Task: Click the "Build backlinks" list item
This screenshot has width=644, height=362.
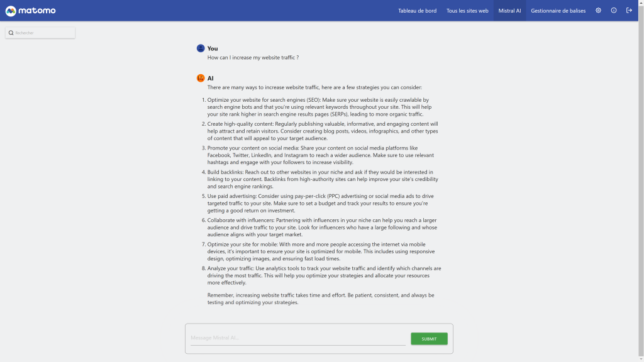Action: coord(321,179)
